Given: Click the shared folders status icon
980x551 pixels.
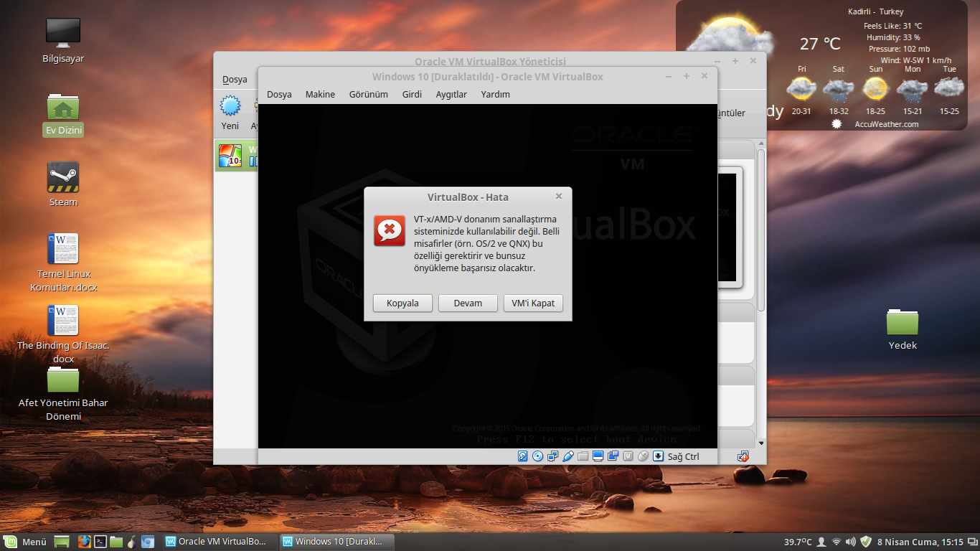Looking at the screenshot, I should point(583,456).
